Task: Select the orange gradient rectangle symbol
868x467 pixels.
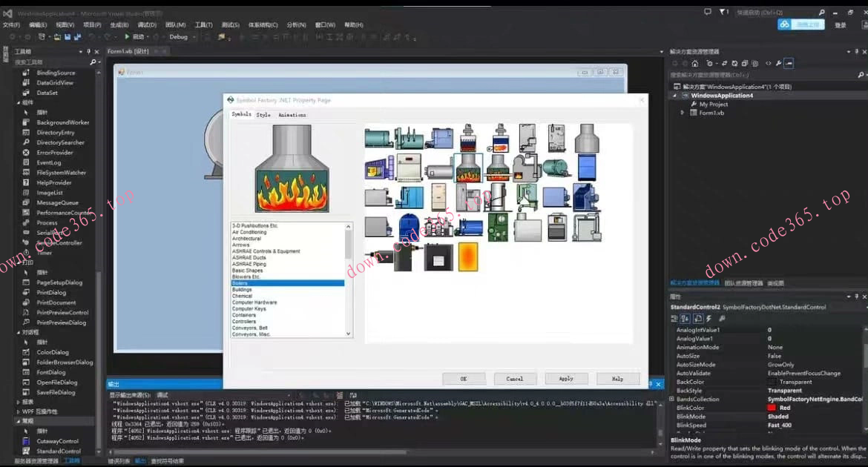Action: [468, 256]
